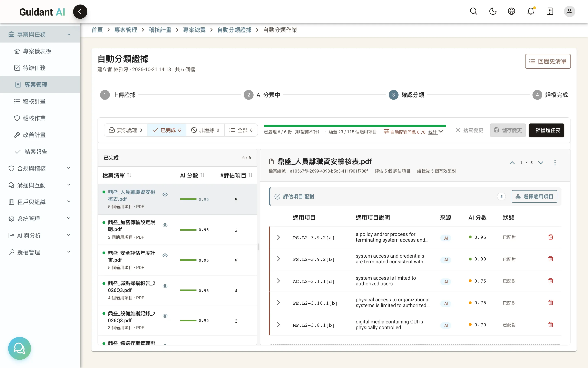Sort by AI 分數 column header

click(192, 175)
